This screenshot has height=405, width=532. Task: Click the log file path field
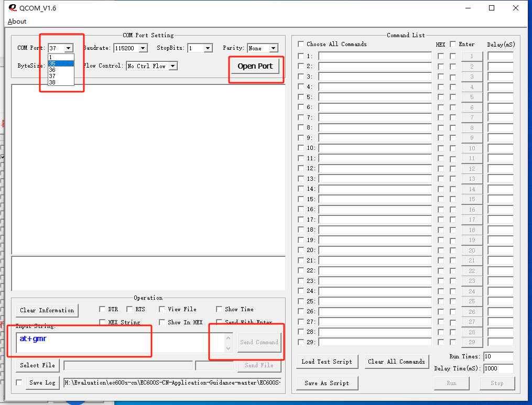172,382
